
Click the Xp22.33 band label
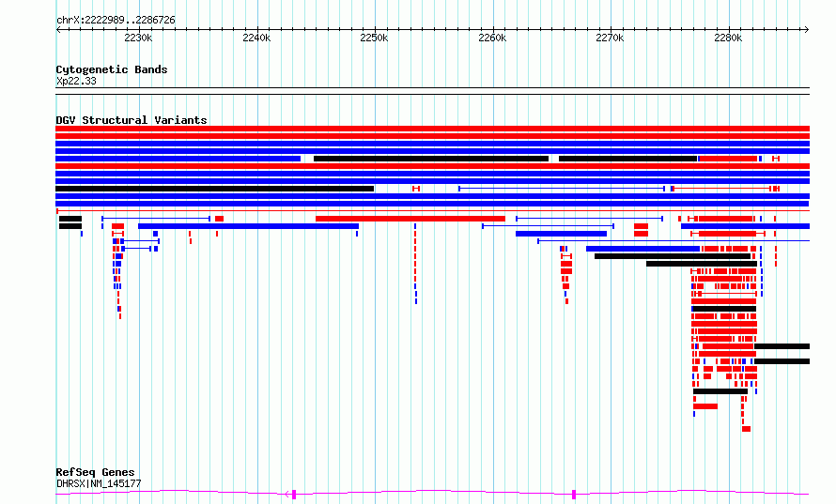click(76, 81)
